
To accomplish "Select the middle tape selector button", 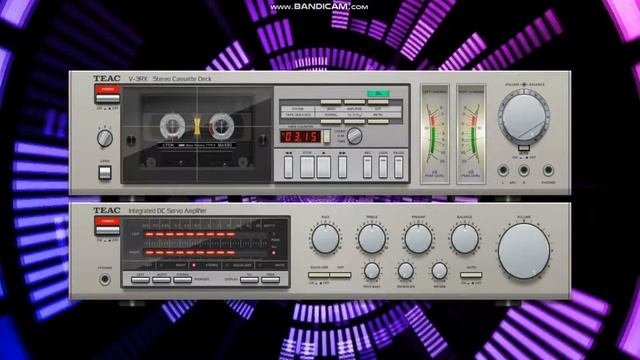I will click(355, 121).
